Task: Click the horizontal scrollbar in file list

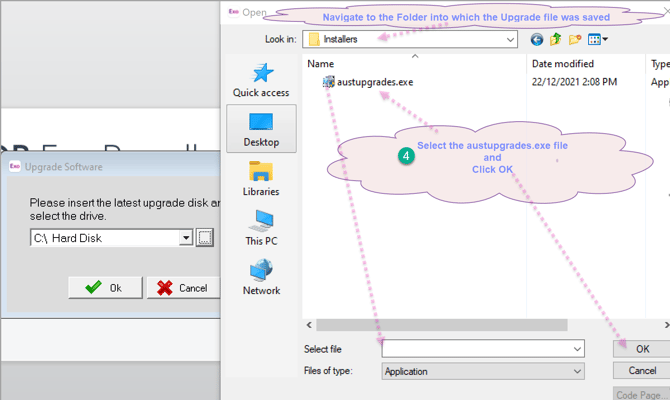Action: click(x=441, y=325)
